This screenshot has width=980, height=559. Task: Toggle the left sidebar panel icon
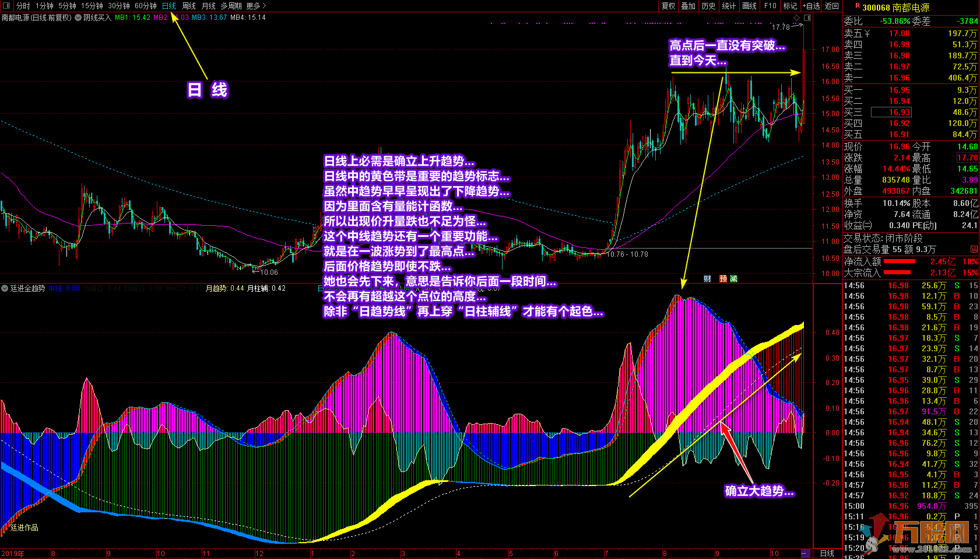(x=6, y=6)
